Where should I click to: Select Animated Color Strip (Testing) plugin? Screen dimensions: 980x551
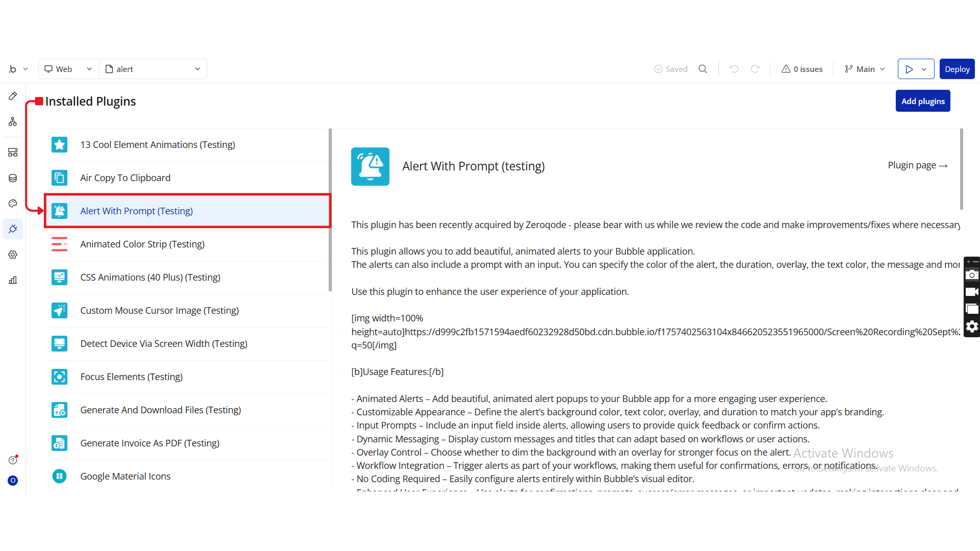[x=142, y=244]
